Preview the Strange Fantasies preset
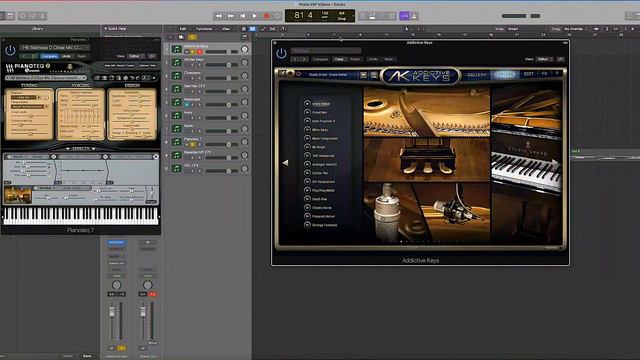Viewport: 640px width, 360px height. pos(307,225)
